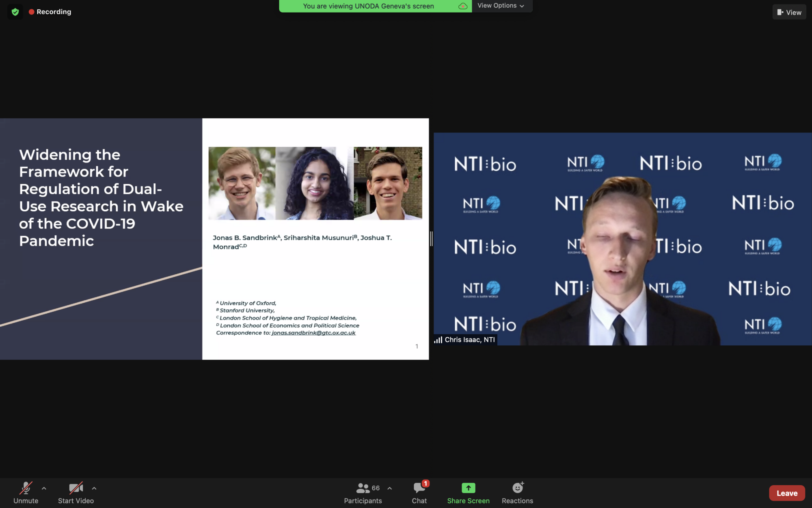Click the author photos on the slide
This screenshot has width=812, height=508.
pos(315,183)
